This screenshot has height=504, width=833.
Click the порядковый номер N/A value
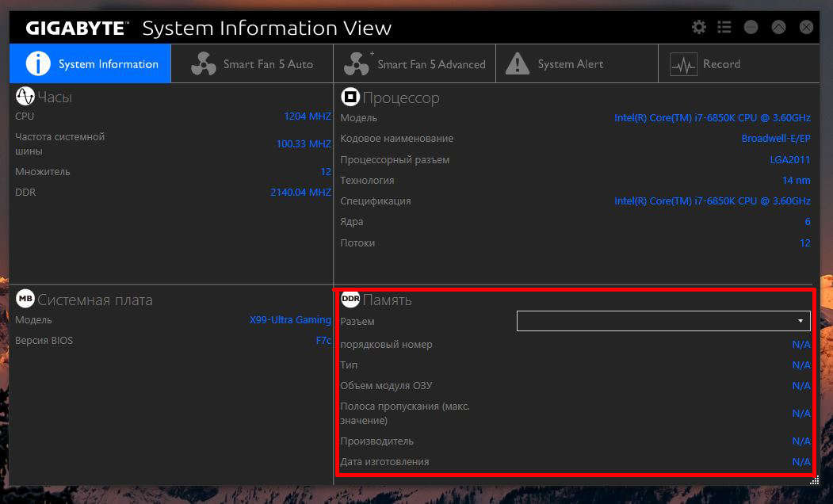click(801, 344)
